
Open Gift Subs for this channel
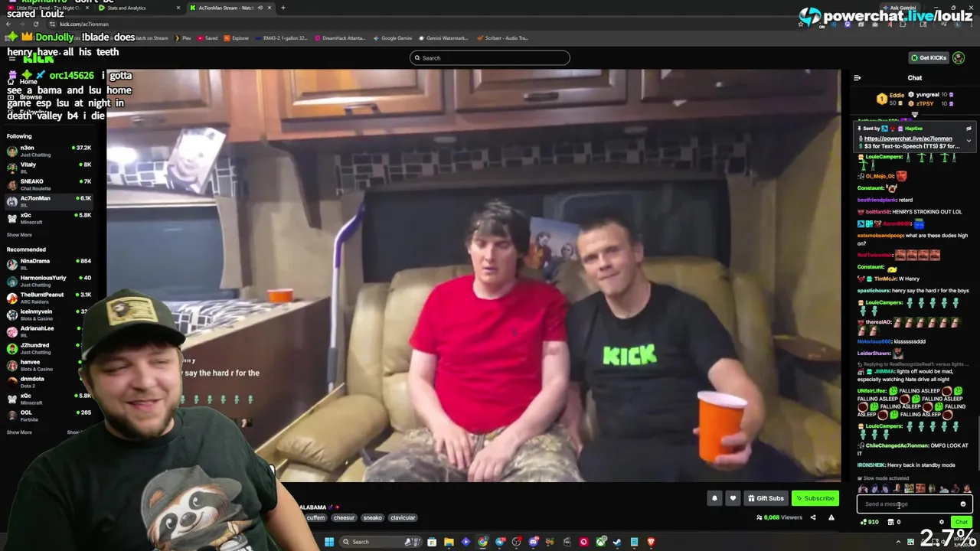tap(766, 498)
